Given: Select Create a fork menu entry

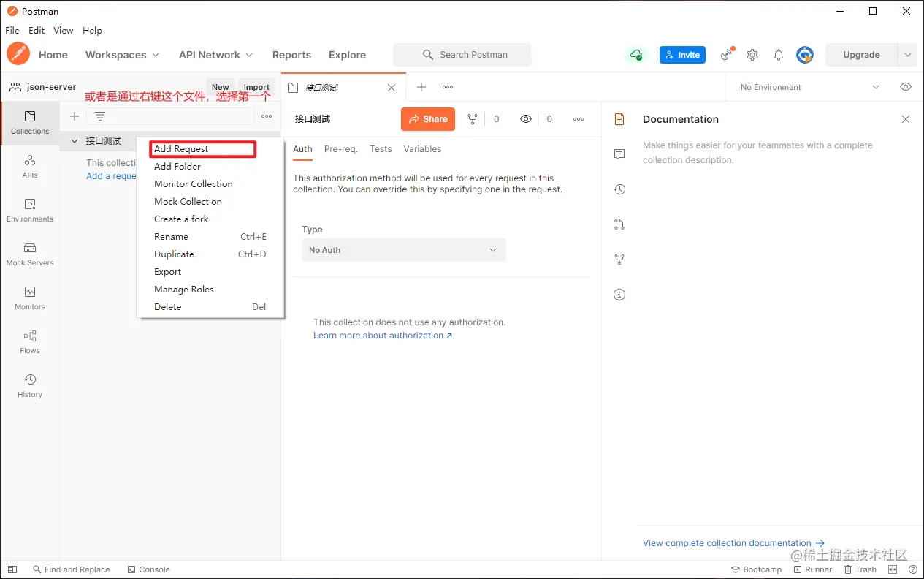Looking at the screenshot, I should (181, 219).
